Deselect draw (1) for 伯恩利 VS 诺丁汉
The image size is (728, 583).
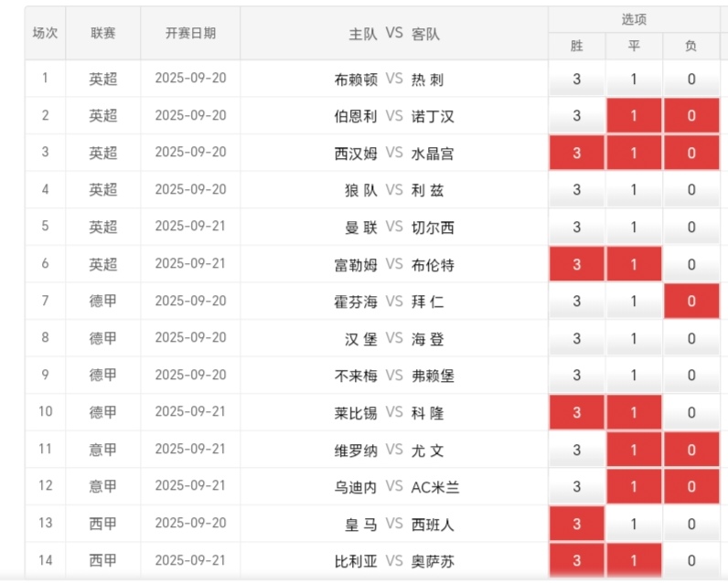634,115
